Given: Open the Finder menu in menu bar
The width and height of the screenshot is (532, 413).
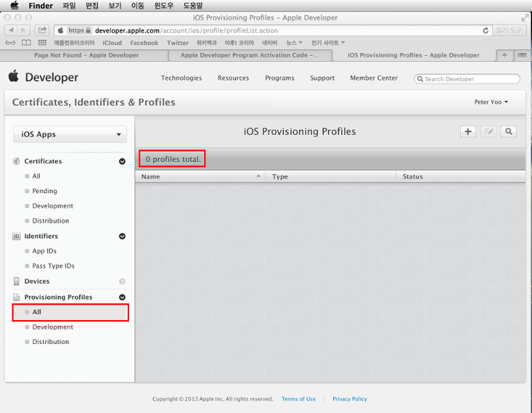Looking at the screenshot, I should tap(40, 6).
